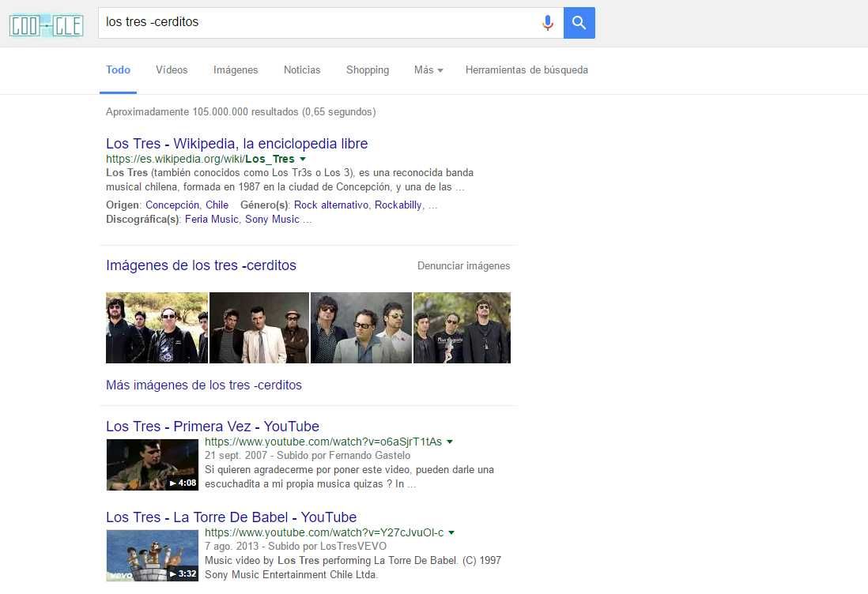Click the Google logo
The image size is (868, 594).
47,25
